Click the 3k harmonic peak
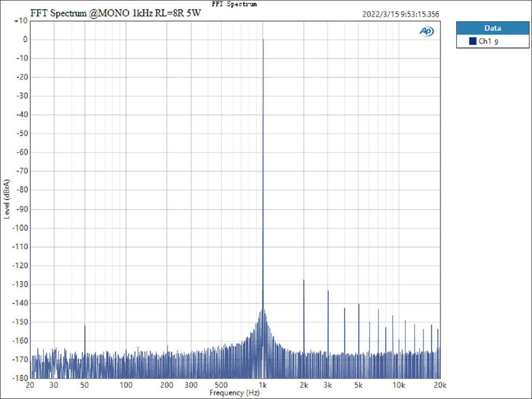Image resolution: width=532 pixels, height=399 pixels. pyautogui.click(x=328, y=291)
